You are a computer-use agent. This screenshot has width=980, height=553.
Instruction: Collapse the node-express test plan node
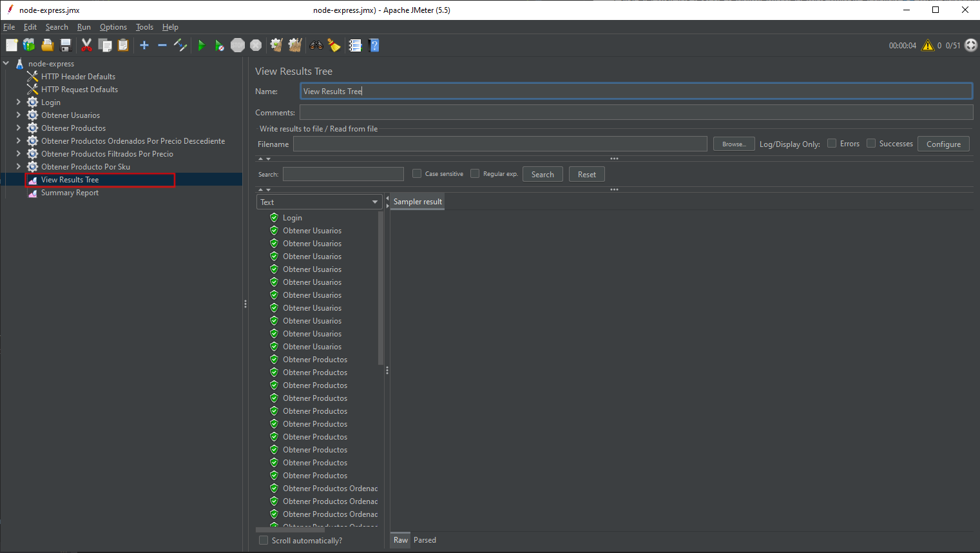6,63
